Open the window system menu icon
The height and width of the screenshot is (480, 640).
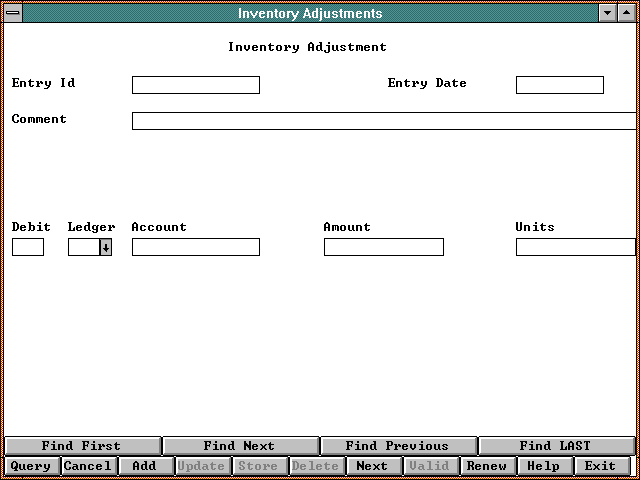coord(12,14)
